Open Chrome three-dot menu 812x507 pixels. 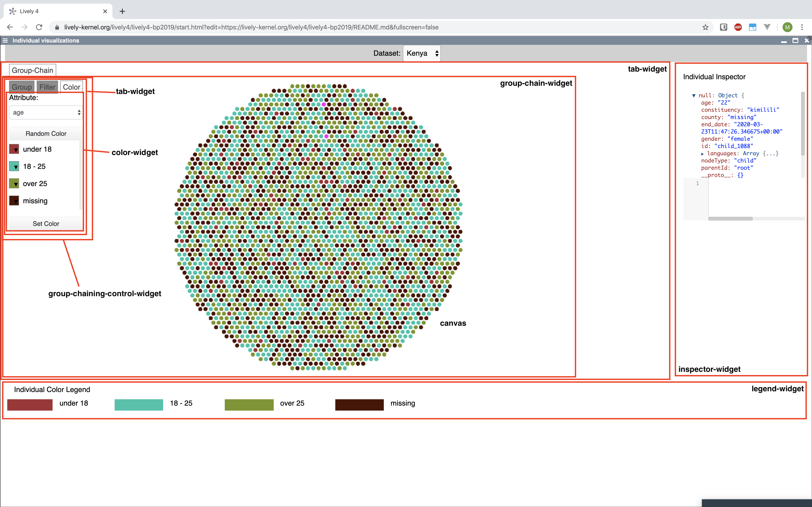click(x=802, y=27)
